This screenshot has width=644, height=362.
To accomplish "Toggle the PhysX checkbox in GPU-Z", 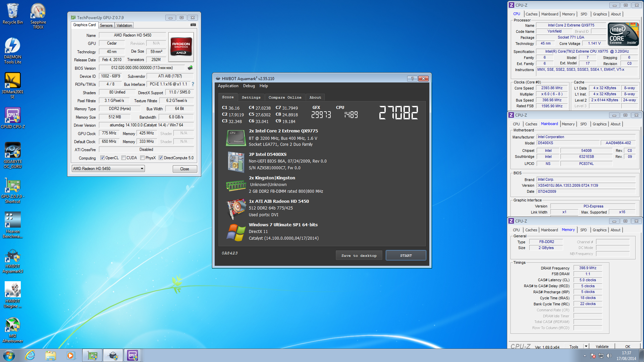I will pos(143,158).
